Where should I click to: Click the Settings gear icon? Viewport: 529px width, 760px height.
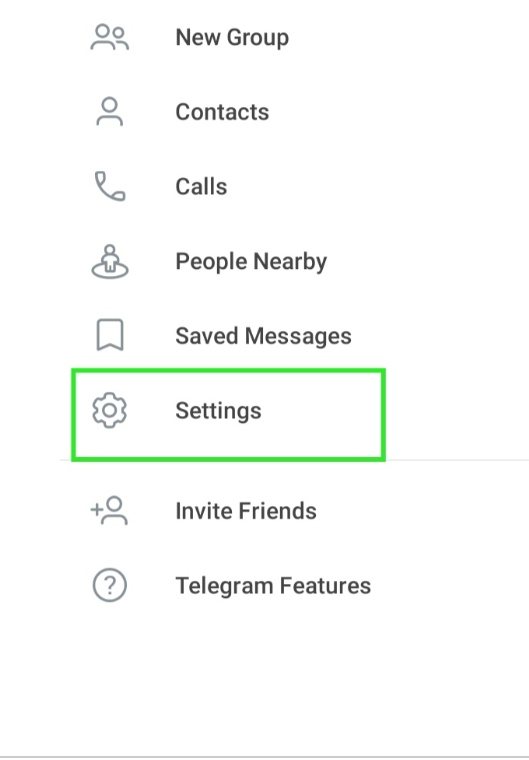[110, 410]
